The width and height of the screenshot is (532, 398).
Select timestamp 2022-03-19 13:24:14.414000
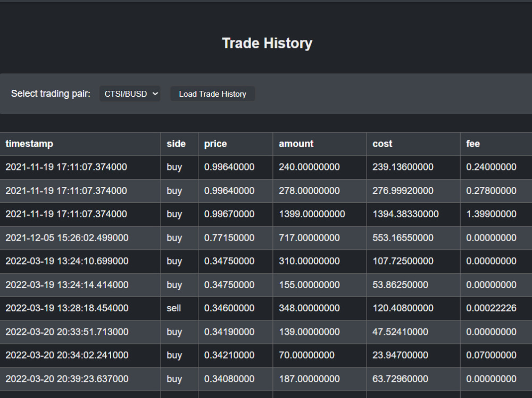click(67, 285)
